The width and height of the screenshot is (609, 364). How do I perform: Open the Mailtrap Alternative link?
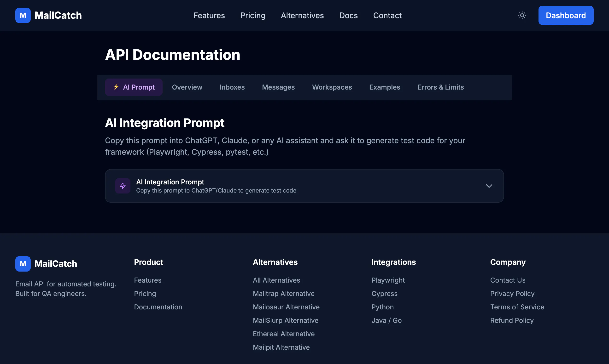pos(283,294)
